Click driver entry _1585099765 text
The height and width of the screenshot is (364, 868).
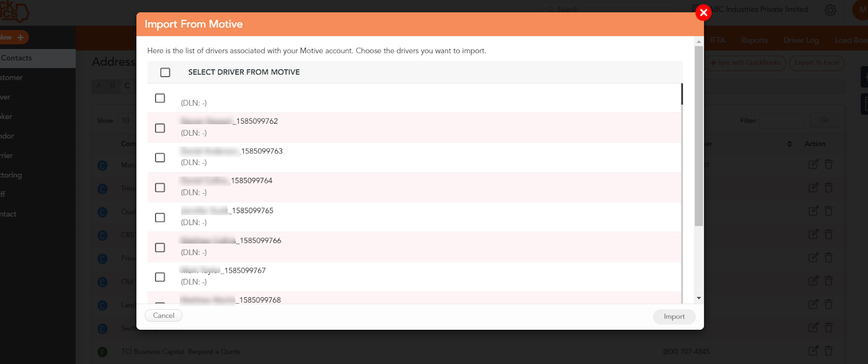[x=227, y=210]
